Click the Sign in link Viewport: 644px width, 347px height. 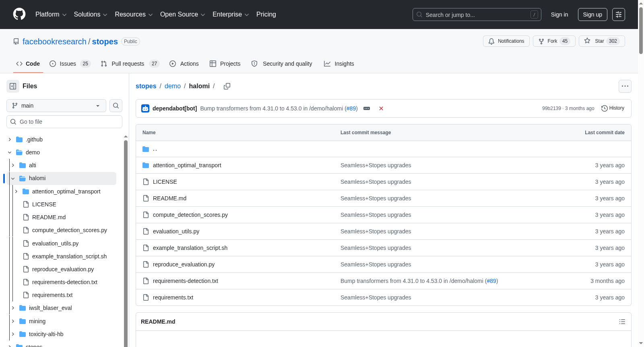(559, 15)
